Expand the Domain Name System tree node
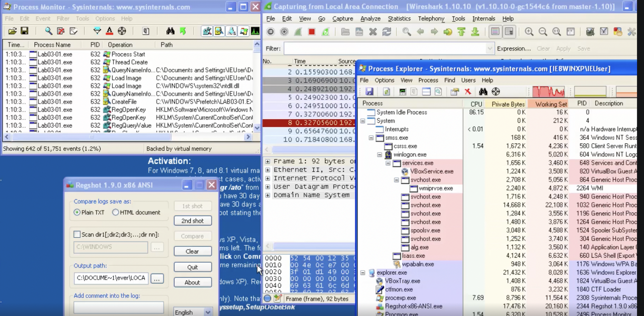The height and width of the screenshot is (316, 644). coord(268,195)
